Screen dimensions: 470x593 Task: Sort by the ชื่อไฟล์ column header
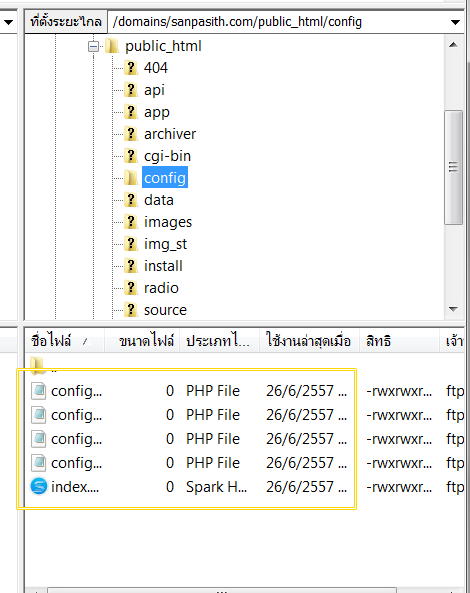(x=64, y=341)
